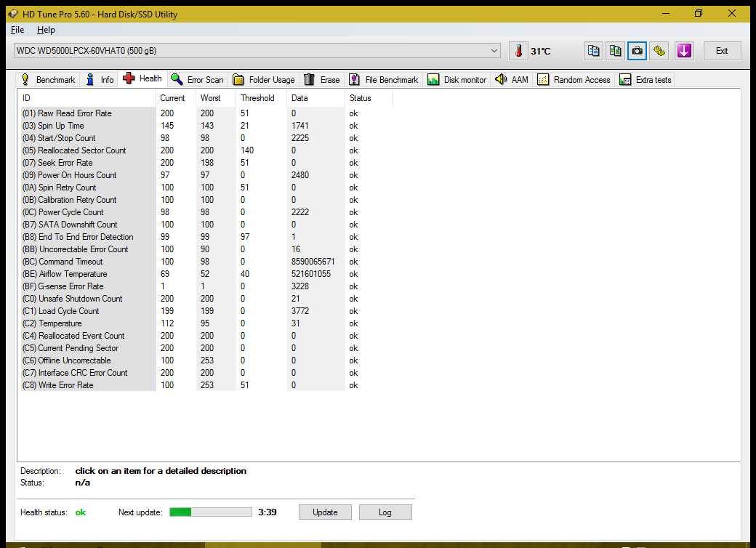
Task: Select the (C4) Reallocated Event Count row
Action: coord(206,336)
